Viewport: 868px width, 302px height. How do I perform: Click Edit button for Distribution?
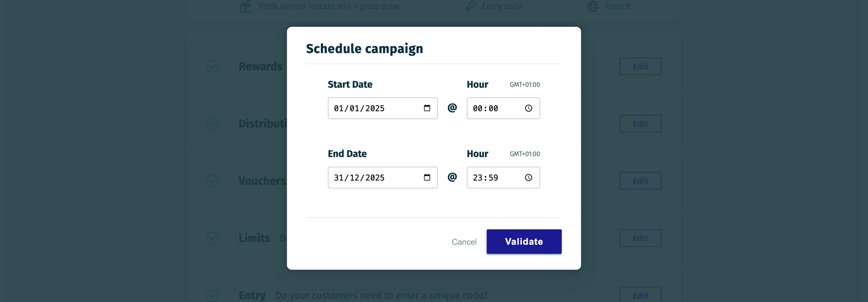640,124
